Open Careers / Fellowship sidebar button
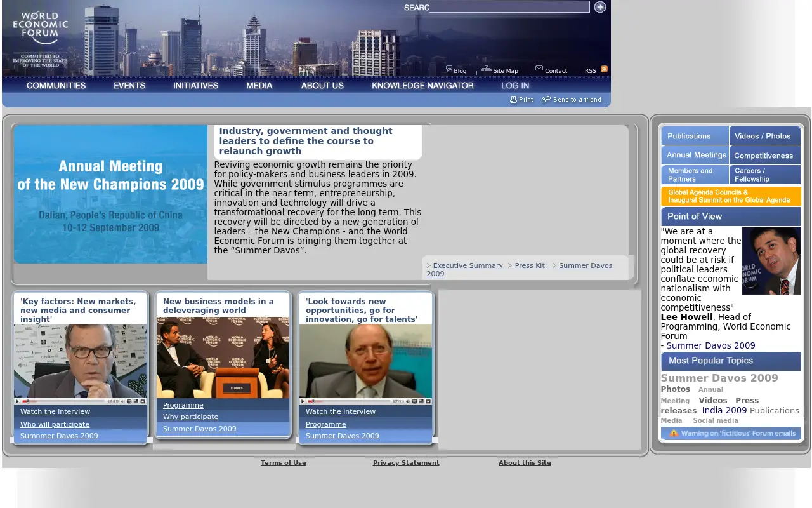812x508 pixels. coord(765,175)
